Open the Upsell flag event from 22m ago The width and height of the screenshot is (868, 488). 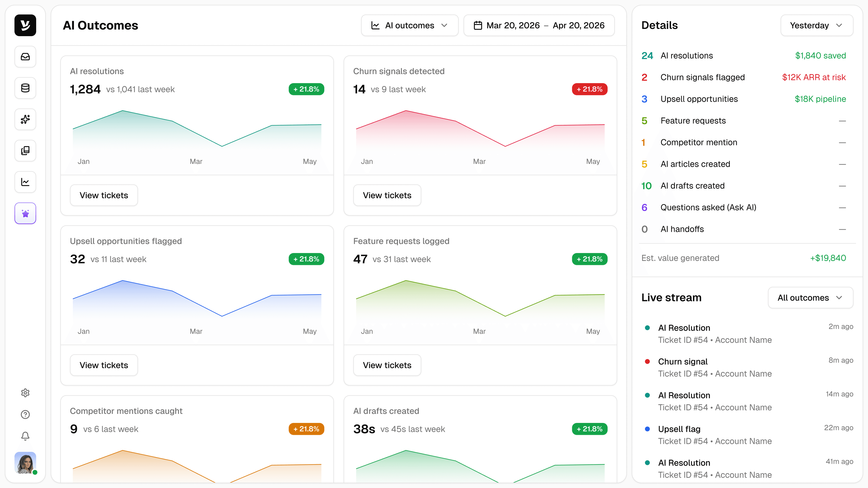[747, 435]
